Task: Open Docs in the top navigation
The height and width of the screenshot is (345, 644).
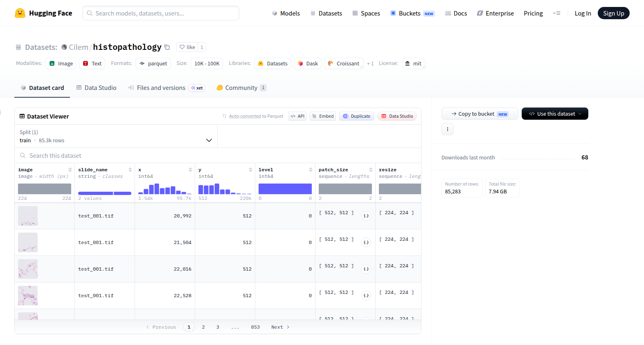Action: (456, 13)
